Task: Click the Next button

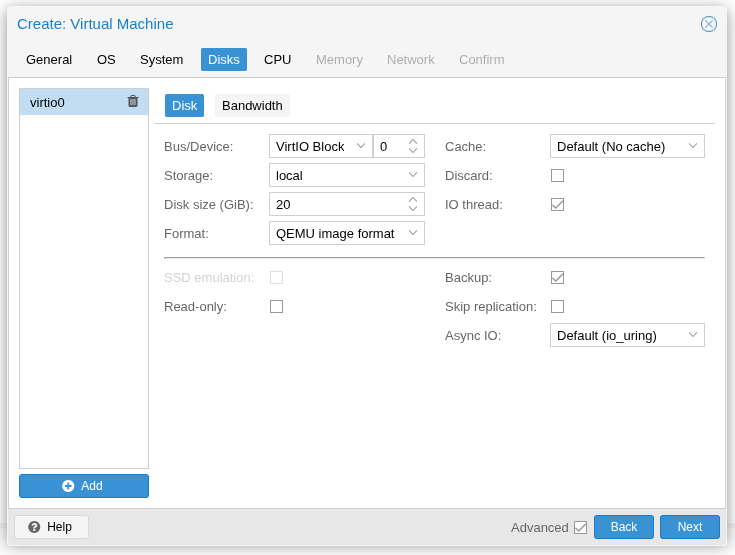Action: point(690,527)
